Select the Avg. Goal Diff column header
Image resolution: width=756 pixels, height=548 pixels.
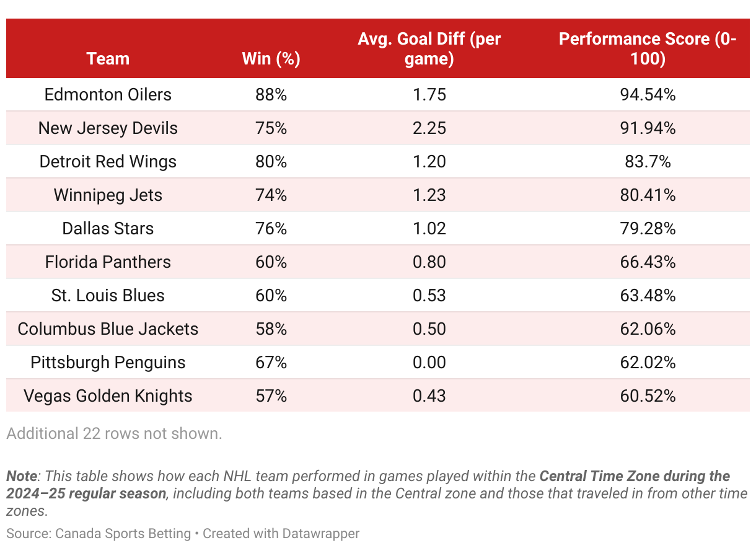tap(429, 49)
